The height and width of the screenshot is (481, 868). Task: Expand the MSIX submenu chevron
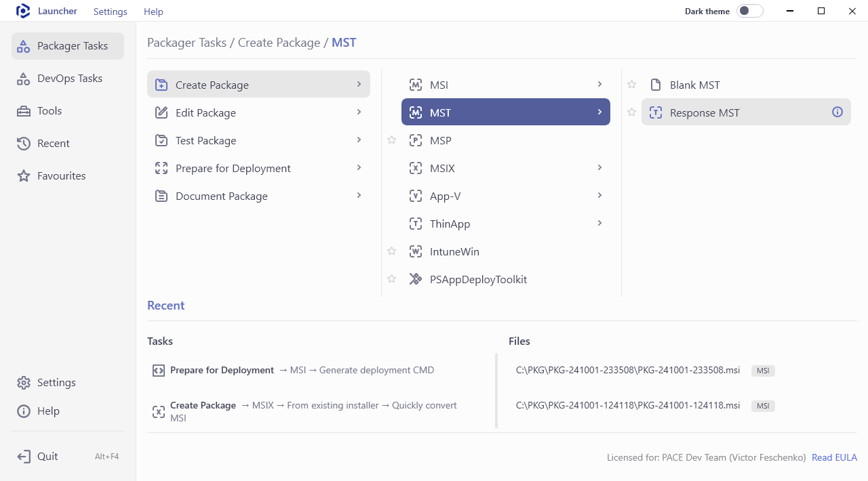pos(599,167)
